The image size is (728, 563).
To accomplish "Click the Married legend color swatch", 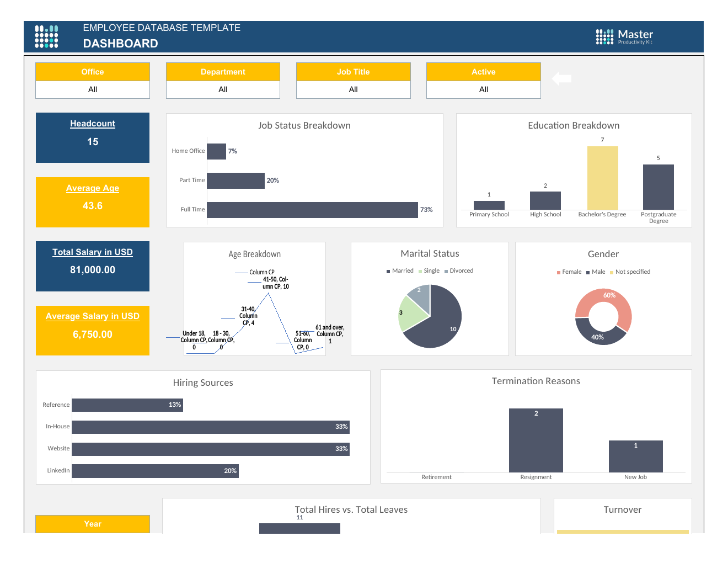I will tap(388, 271).
